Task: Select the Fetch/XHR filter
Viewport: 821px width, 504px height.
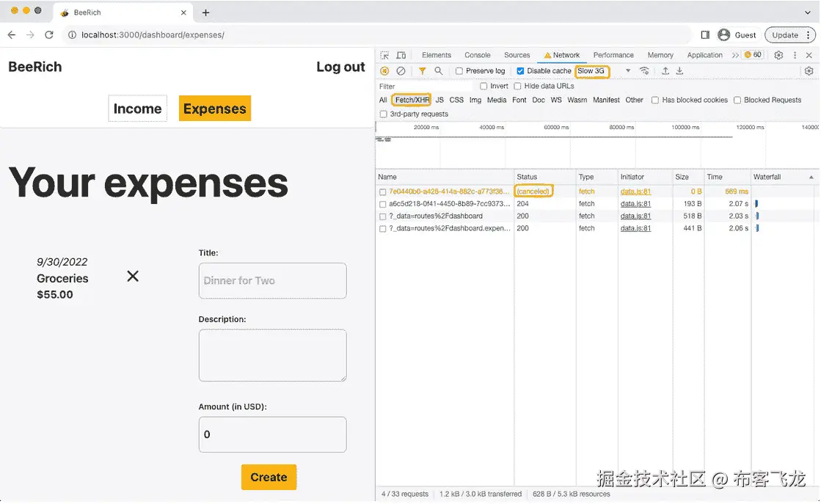Action: 411,100
